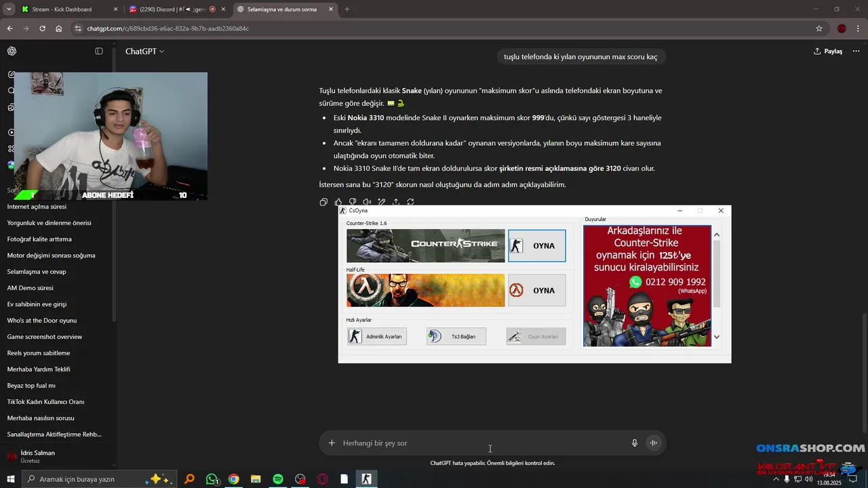868x488 pixels.
Task: Start dictation with the microphone icon
Action: point(635,443)
